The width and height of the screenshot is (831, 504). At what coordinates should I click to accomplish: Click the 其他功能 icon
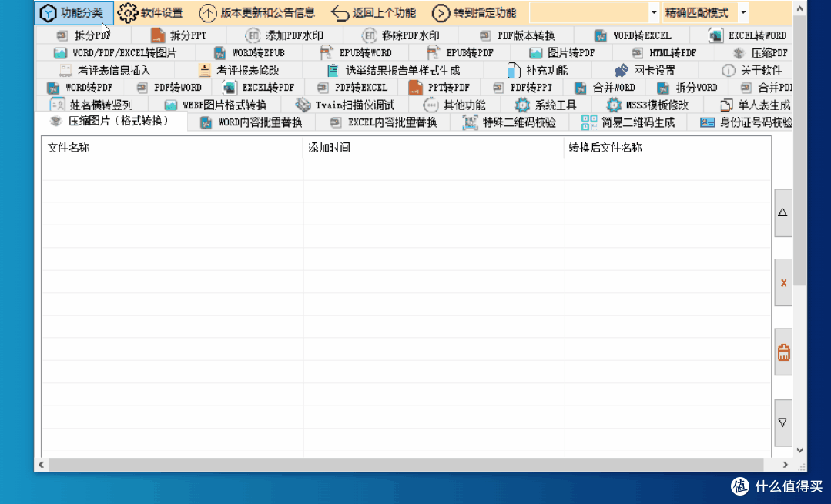431,105
